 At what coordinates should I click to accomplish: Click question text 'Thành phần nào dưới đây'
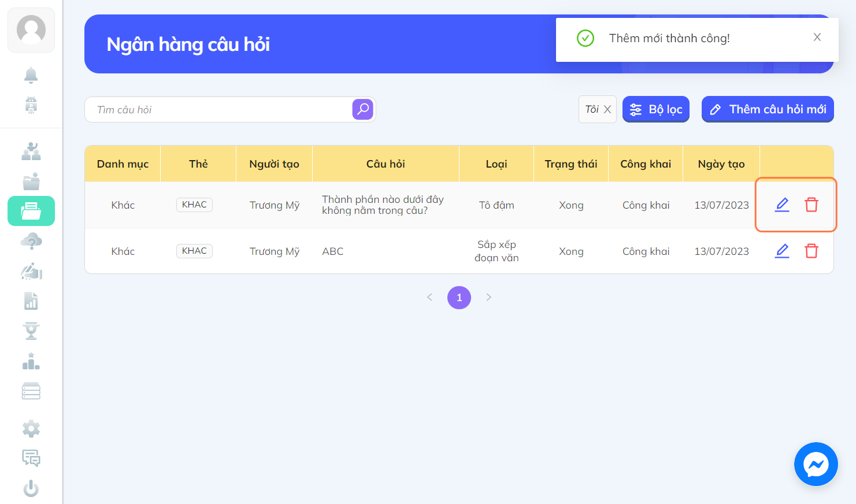tap(383, 205)
